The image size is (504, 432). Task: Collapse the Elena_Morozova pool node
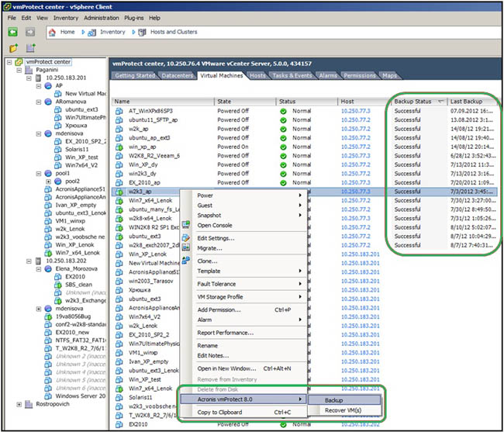39,268
